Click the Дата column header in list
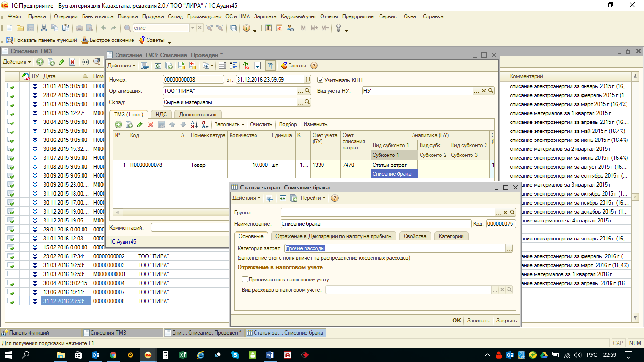The height and width of the screenshot is (362, 644). [66, 76]
